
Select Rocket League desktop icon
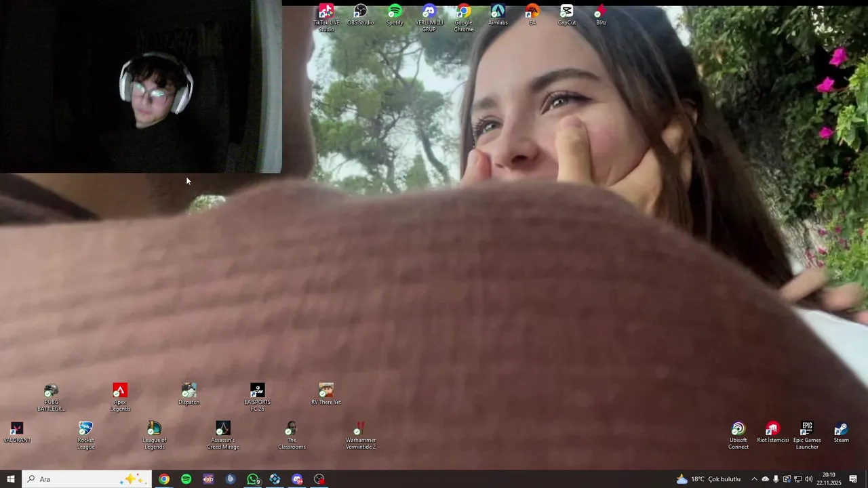coord(85,436)
